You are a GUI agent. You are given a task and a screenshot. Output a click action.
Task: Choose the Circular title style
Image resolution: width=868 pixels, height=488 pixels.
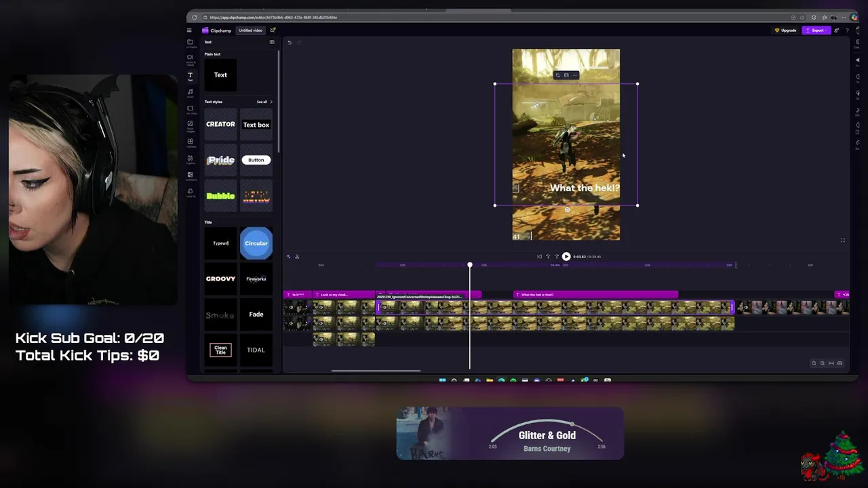(256, 243)
